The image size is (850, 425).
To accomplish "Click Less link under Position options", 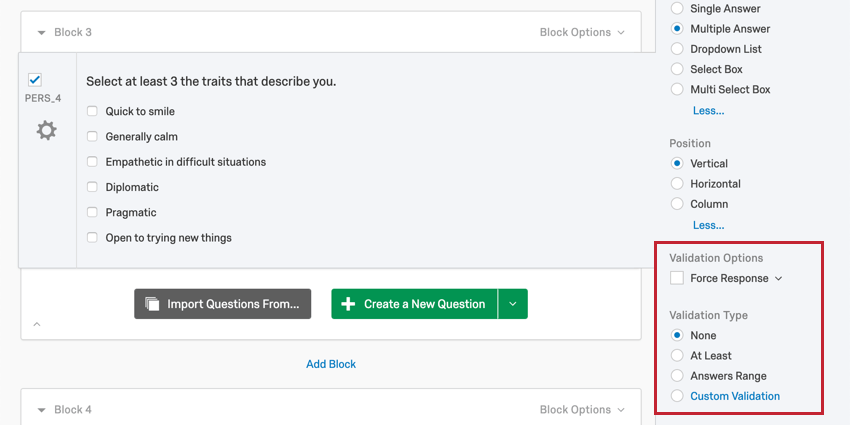I will tap(709, 225).
